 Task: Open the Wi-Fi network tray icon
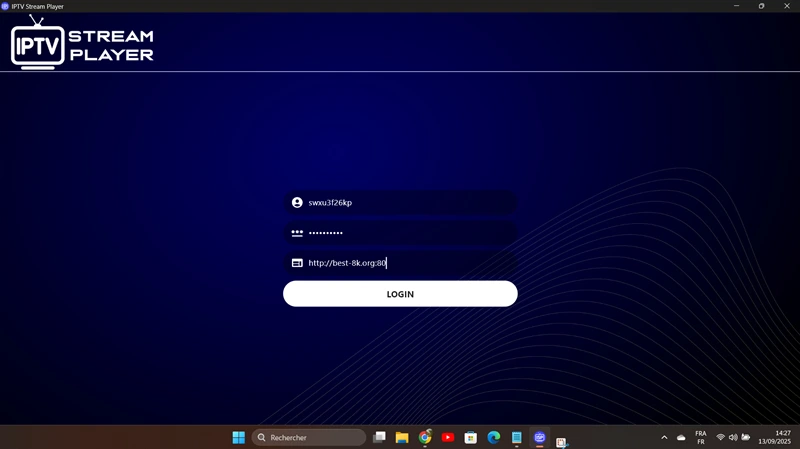point(720,437)
